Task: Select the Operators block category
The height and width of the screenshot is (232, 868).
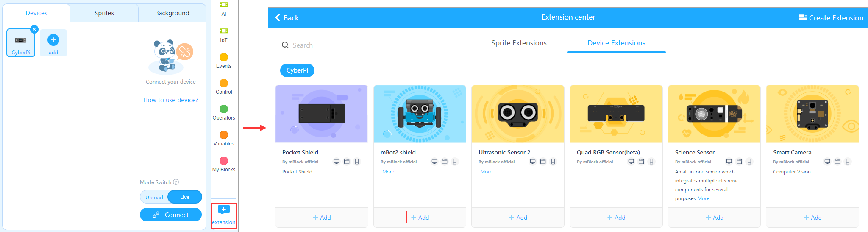Action: [x=224, y=112]
